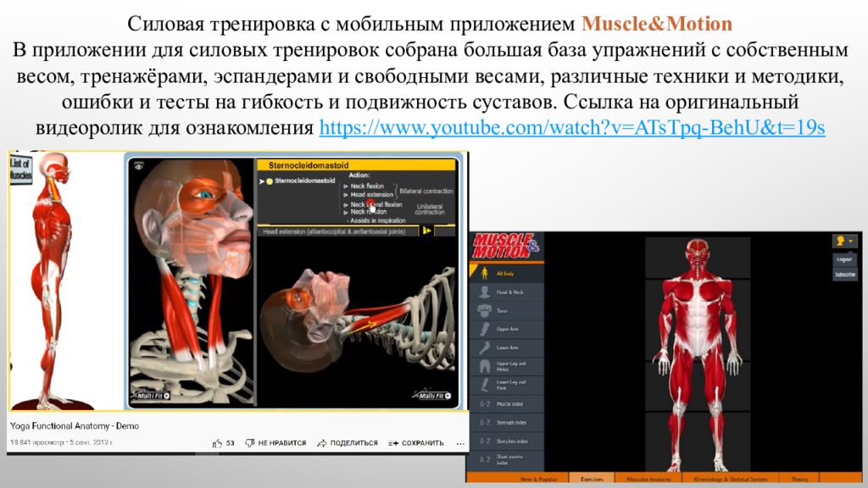868x488 pixels.
Task: Click the СОХРАНИТЬ save button
Action: pyautogui.click(x=416, y=443)
